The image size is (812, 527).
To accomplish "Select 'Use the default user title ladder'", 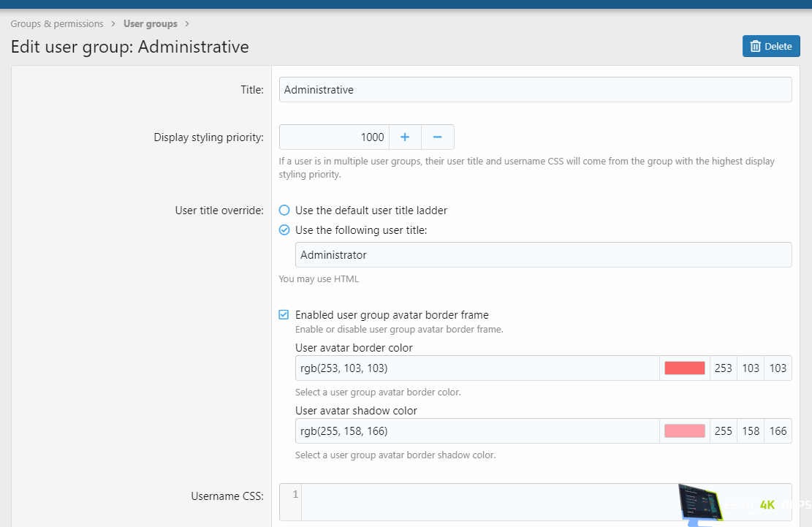I will click(x=285, y=211).
